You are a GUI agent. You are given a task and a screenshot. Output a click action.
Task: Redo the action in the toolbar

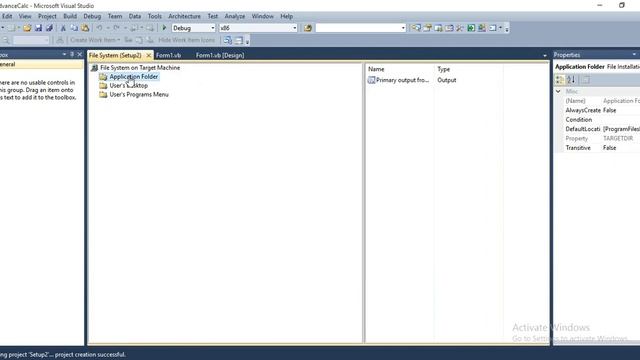116,28
